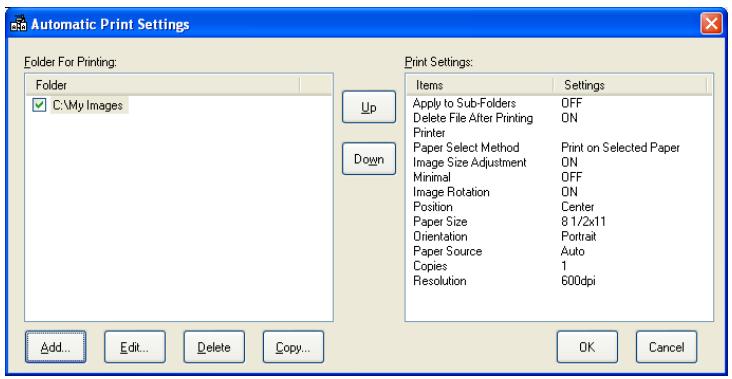Click the Items column header
Screen dimensions: 732x379
pos(479,85)
